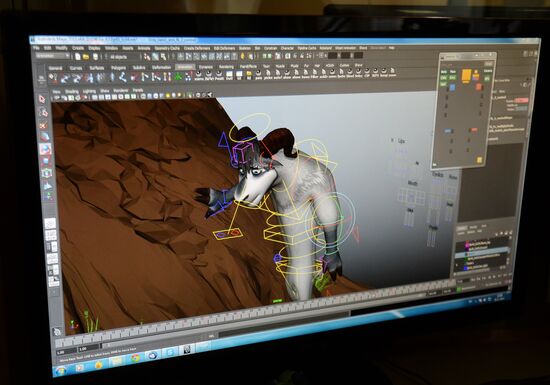Switch to the Custom shelf tab
This screenshot has height=385, width=550.
point(344,65)
